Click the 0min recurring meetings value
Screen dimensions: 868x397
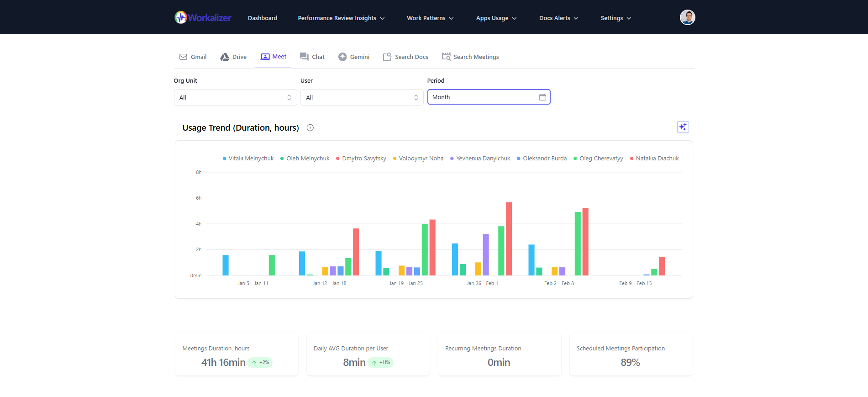[x=499, y=362]
